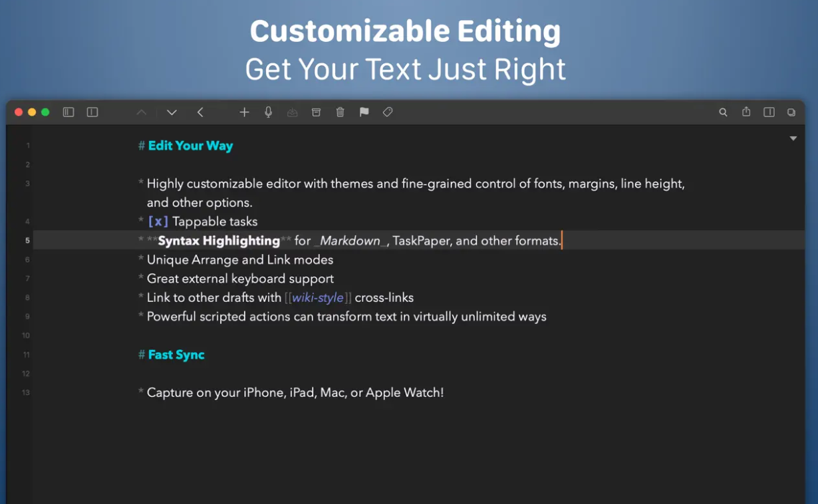Follow the wiki-style cross-link
The image size is (818, 504).
point(317,298)
